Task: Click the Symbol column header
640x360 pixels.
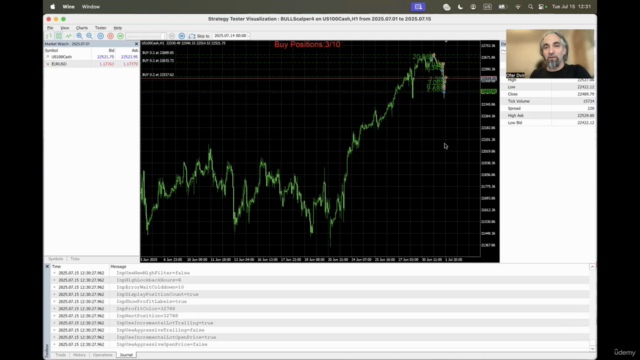Action: (67, 50)
